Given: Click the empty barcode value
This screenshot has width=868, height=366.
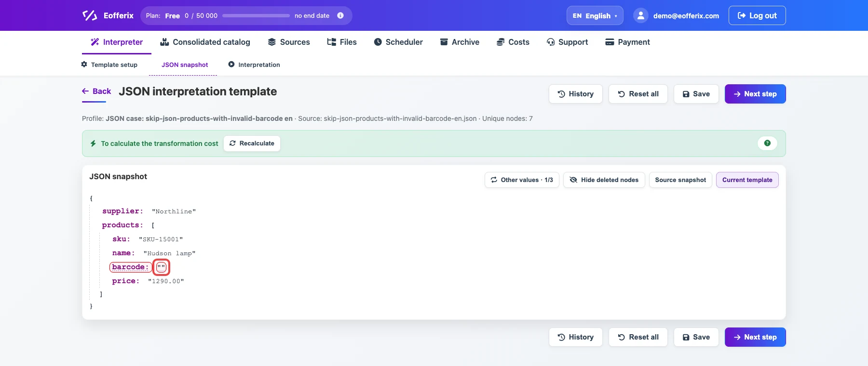Looking at the screenshot, I should (x=161, y=267).
